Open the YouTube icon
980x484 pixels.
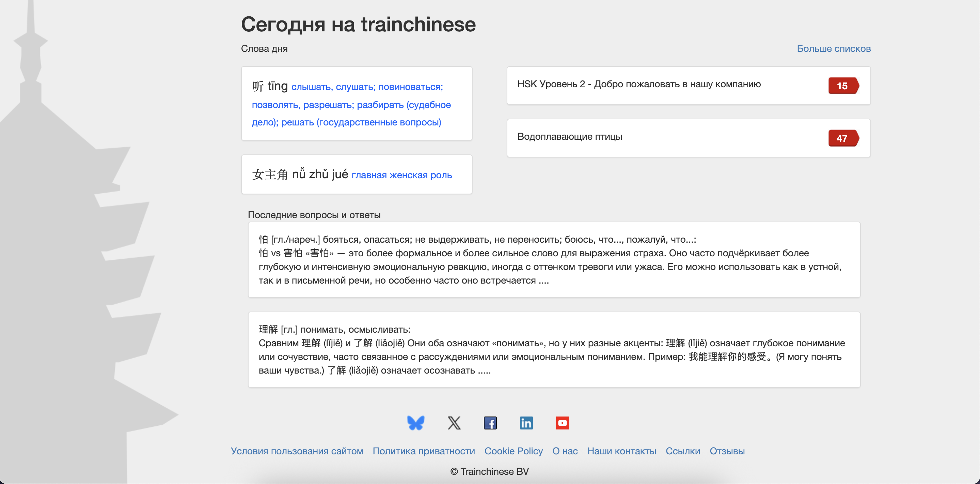562,423
